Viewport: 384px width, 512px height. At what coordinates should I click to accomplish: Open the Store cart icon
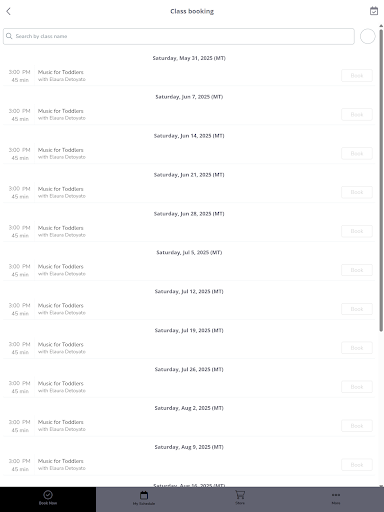[x=240, y=495]
